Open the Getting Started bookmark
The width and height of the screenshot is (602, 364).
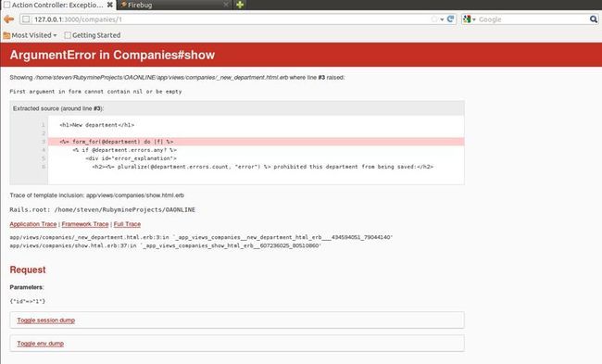tap(93, 35)
